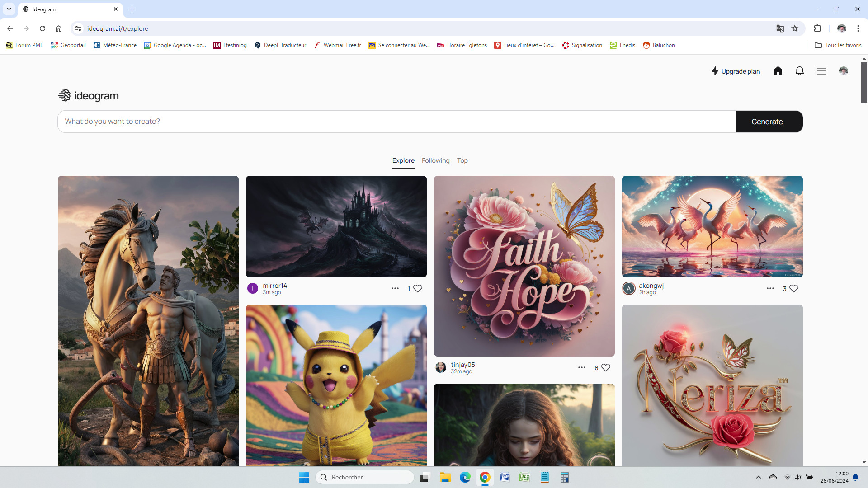Like akongwj's flamingo image with the heart

click(x=794, y=289)
